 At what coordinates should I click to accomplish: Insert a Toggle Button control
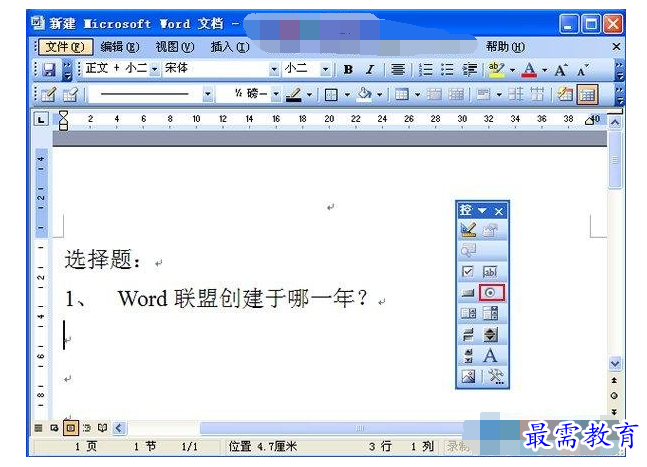[x=468, y=335]
